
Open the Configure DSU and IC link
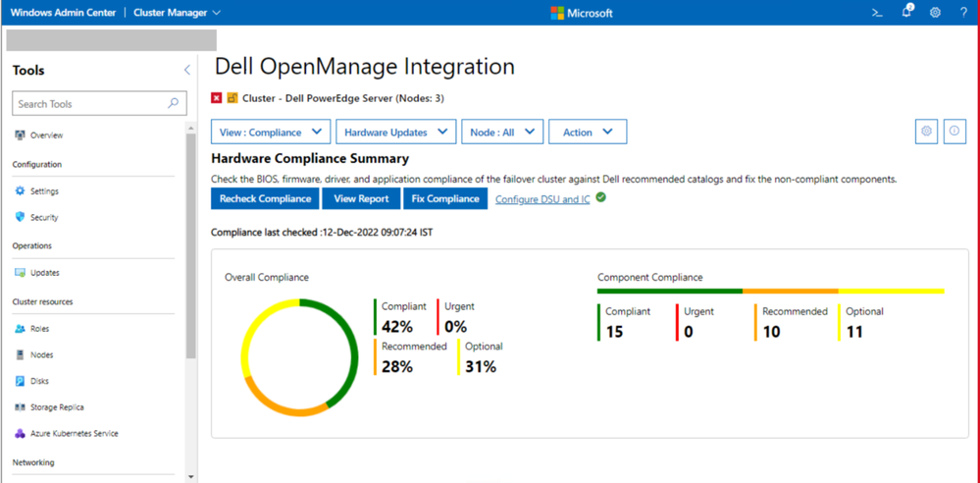[542, 199]
